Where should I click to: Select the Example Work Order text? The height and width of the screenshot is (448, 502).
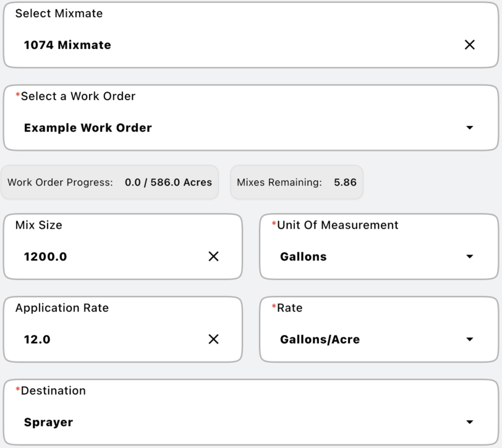pyautogui.click(x=88, y=128)
